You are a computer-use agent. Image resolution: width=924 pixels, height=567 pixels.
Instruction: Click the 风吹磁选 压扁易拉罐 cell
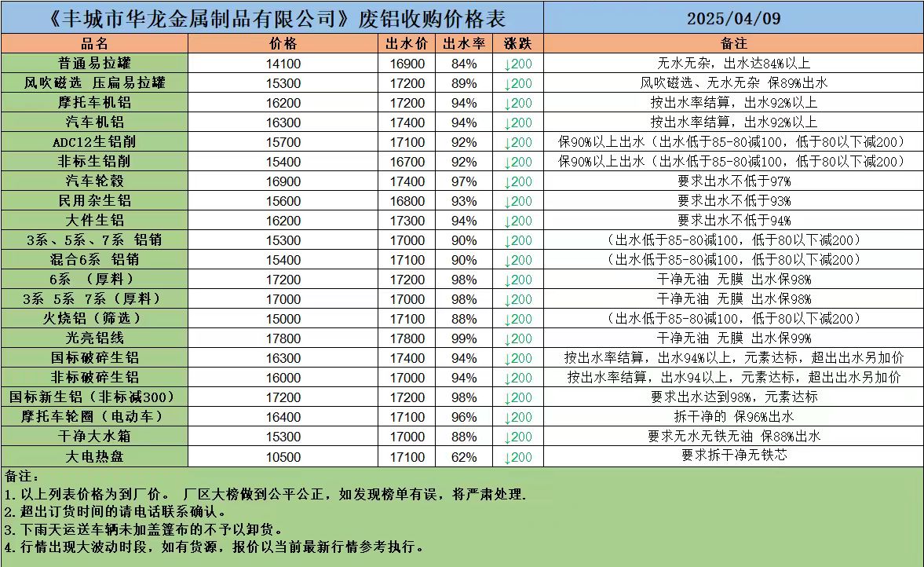(95, 82)
